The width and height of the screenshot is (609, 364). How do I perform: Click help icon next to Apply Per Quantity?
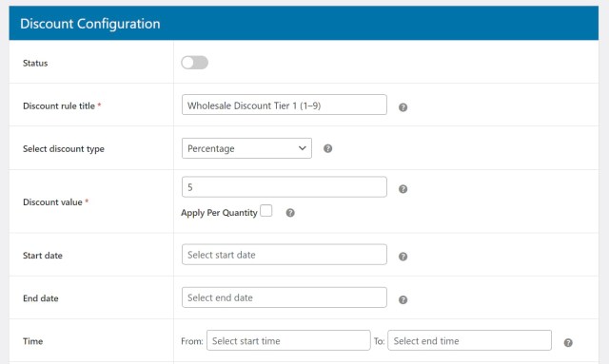[x=290, y=213]
